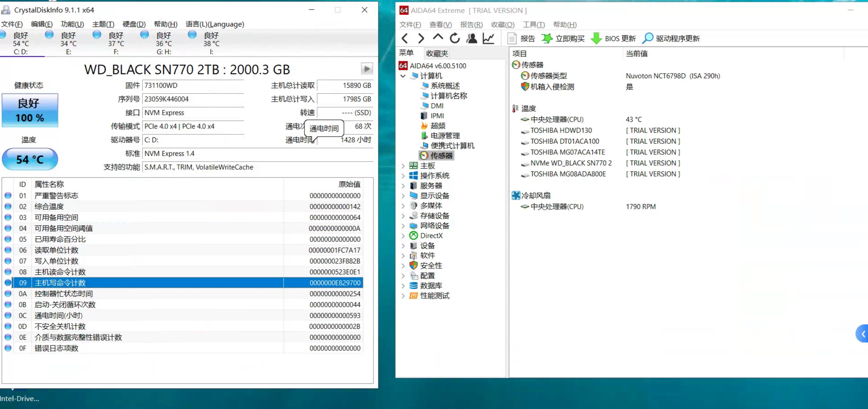The height and width of the screenshot is (409, 868).
Task: Select 便携式计算机 in the AIDA64 tree
Action: (x=447, y=146)
